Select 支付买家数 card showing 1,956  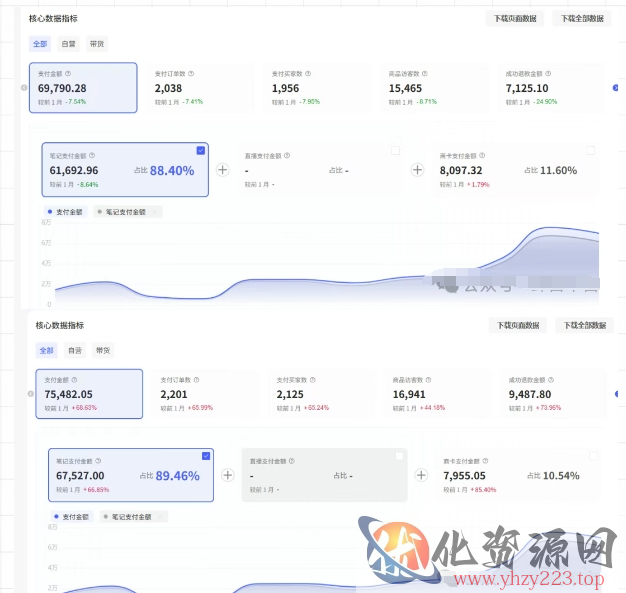317,87
